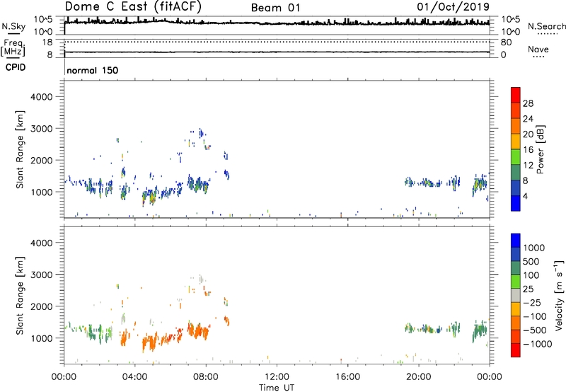Click the '-500' label on the Velocity color bar
The image size is (566, 392).
pos(535,330)
